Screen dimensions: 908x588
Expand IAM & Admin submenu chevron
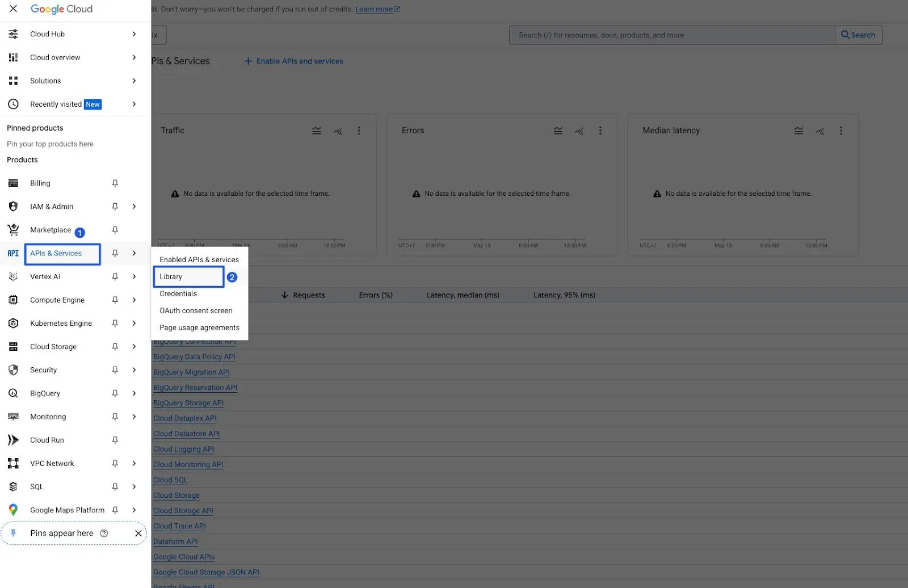point(134,207)
